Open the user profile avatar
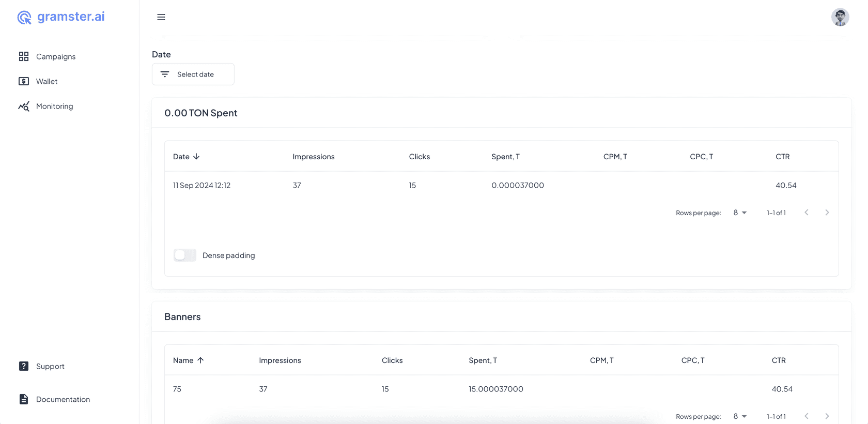 840,17
